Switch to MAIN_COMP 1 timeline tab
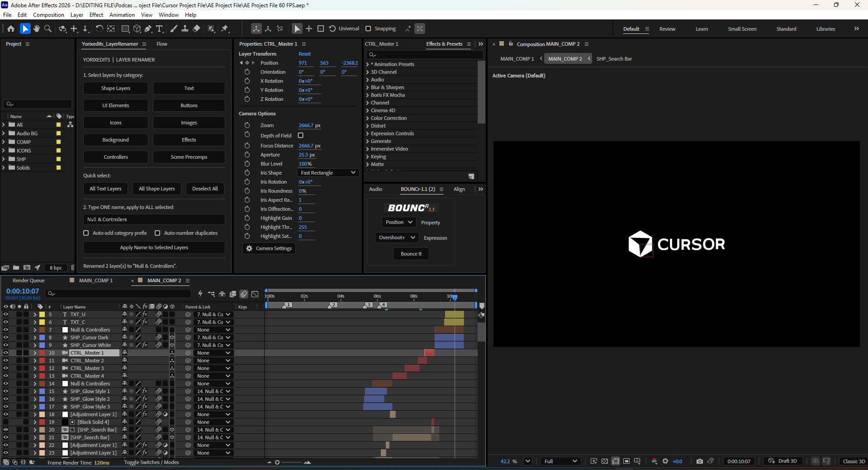 96,280
